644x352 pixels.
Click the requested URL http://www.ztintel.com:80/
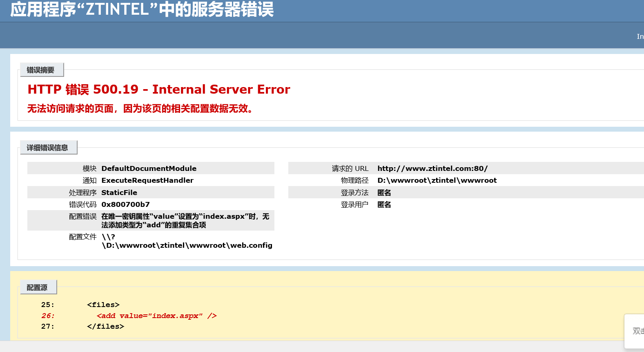click(432, 168)
